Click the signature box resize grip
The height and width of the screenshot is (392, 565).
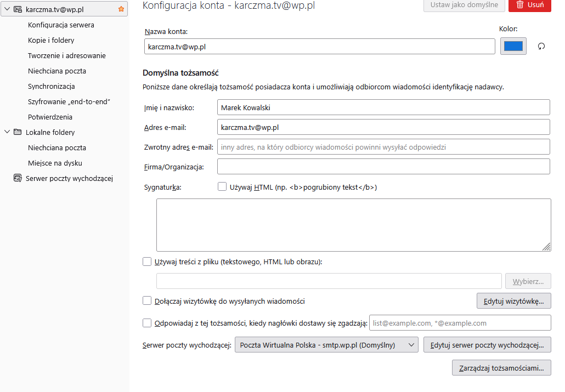point(546,247)
